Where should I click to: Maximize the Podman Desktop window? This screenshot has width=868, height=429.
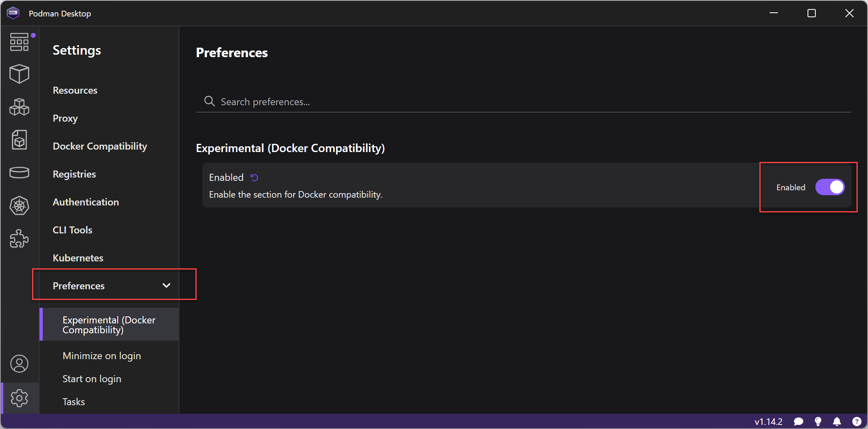pos(811,13)
